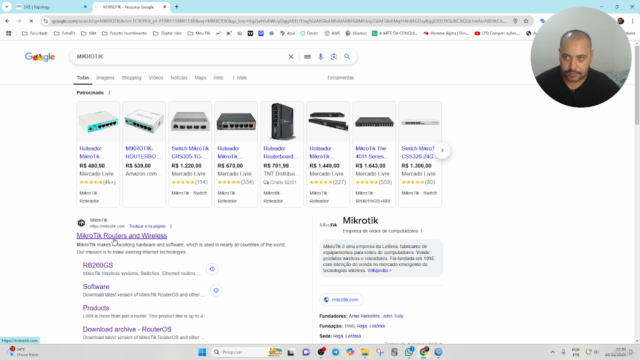
Task: Open mikrotik.com button in knowledge panel
Action: pos(341,300)
